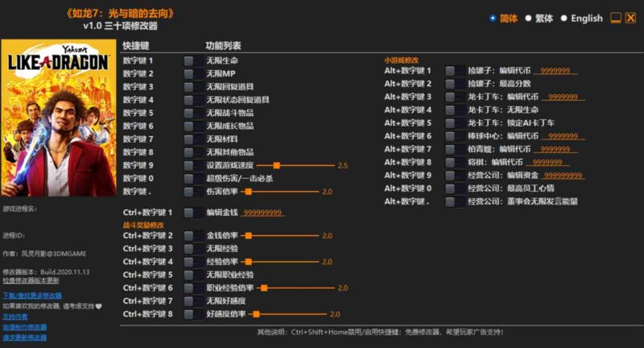Screen dimensions: 644x348
Task: Minimize the trainer window
Action: pyautogui.click(x=616, y=18)
